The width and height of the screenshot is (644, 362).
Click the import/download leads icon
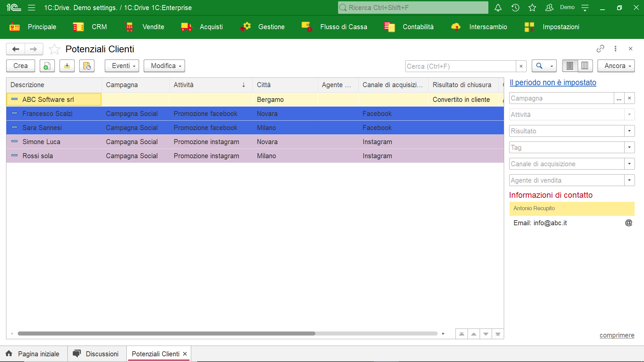(x=67, y=66)
